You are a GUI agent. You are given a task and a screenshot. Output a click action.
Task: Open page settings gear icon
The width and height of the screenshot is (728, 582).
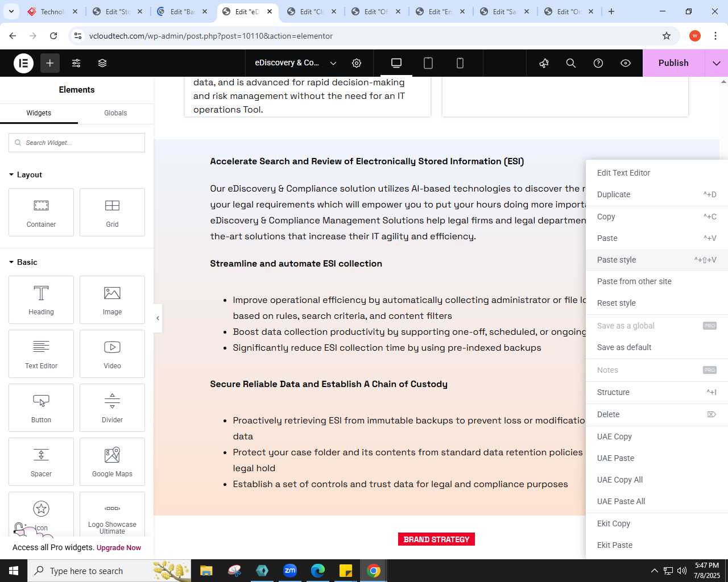click(x=357, y=63)
